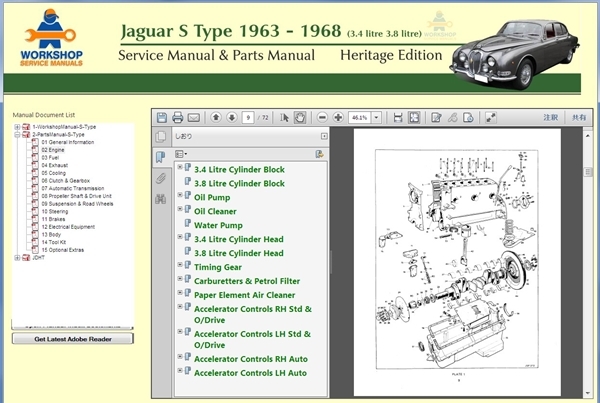The height and width of the screenshot is (403, 600).
Task: Expand 3.4 Litre Cylinder Block bookmark
Action: click(x=180, y=167)
